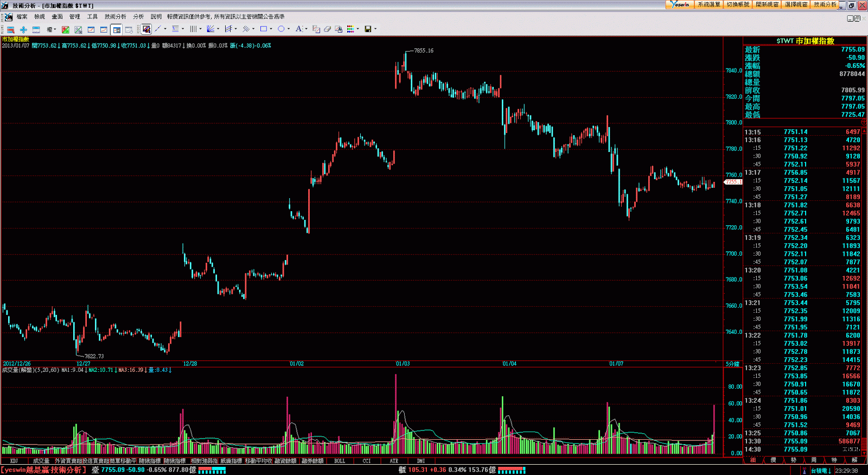Select the 勢 tab in quote panel
Image resolution: width=868 pixels, height=475 pixels.
coord(794,460)
